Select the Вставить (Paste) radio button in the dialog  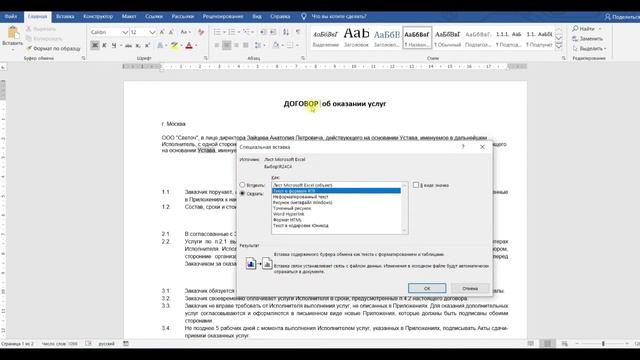[242, 185]
